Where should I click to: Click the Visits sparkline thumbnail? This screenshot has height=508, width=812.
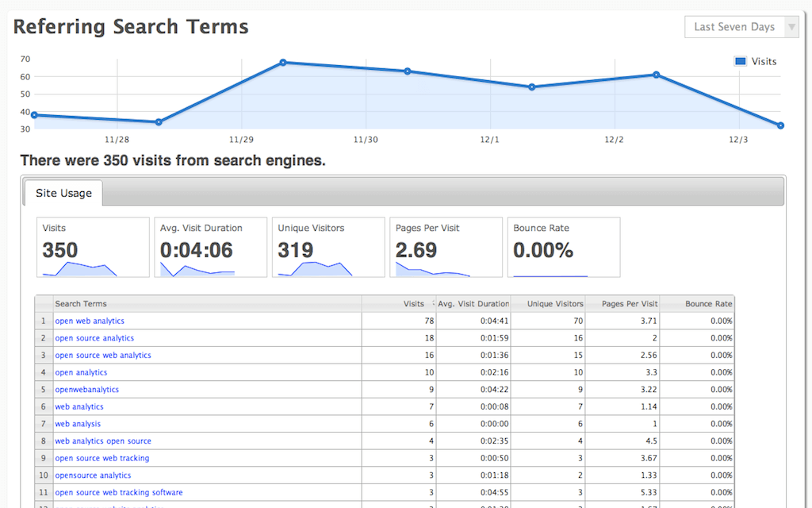79,269
